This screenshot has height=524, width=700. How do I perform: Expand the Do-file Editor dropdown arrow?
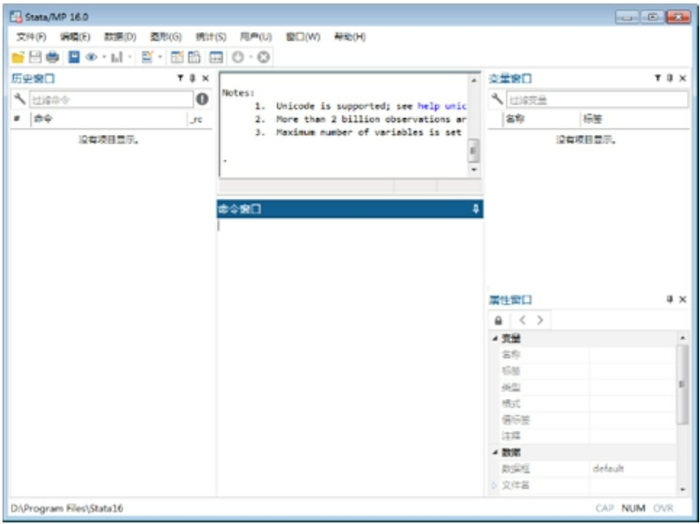pos(159,57)
